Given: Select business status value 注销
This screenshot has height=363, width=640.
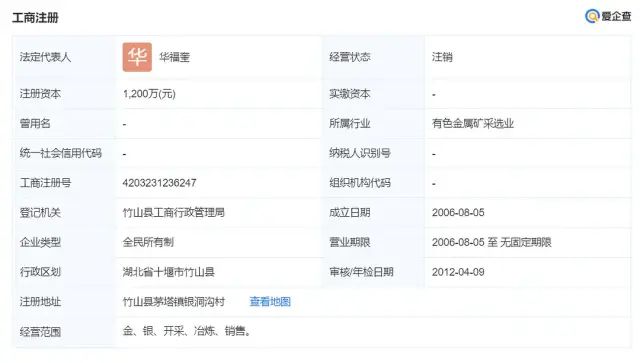Looking at the screenshot, I should [x=442, y=57].
